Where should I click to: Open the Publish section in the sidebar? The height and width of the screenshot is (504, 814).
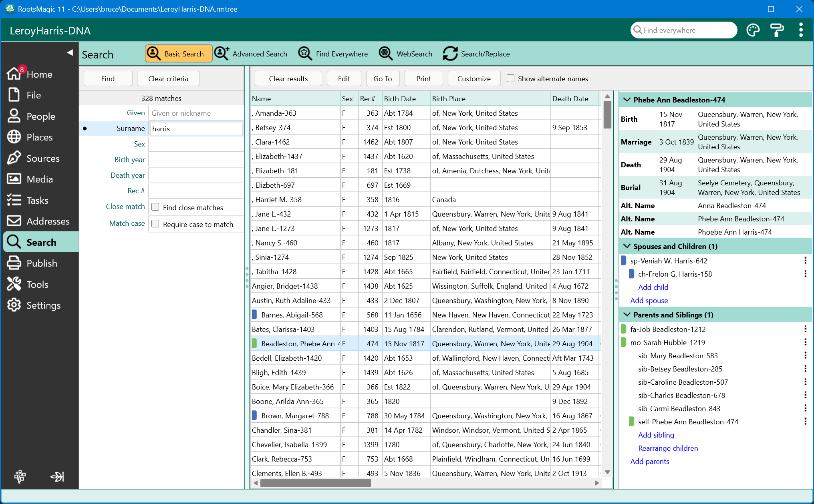(41, 263)
